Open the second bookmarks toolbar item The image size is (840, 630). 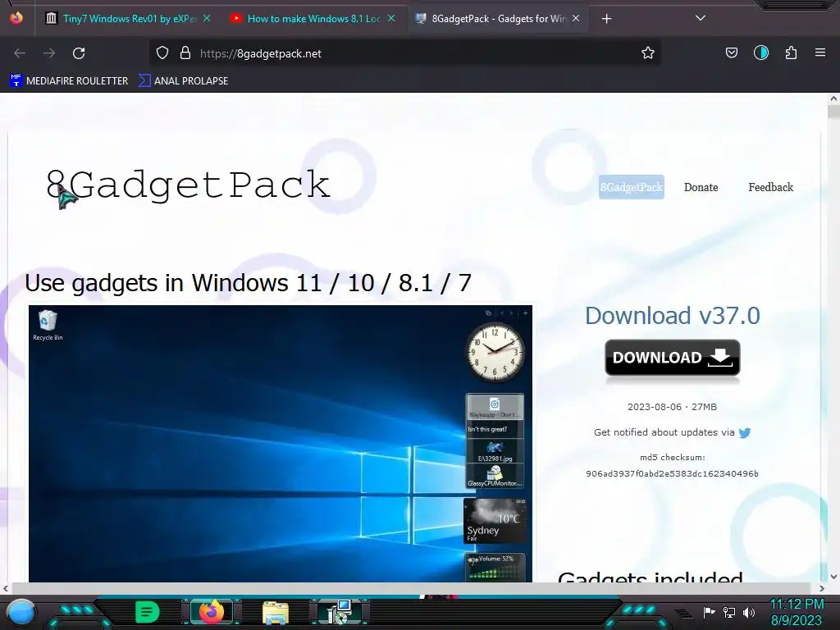(183, 81)
